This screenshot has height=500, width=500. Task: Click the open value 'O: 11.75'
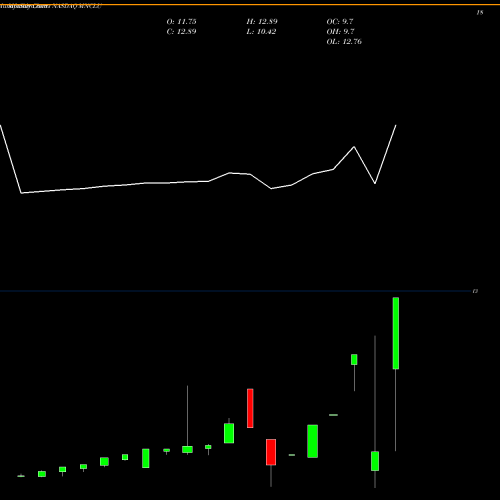tap(181, 22)
